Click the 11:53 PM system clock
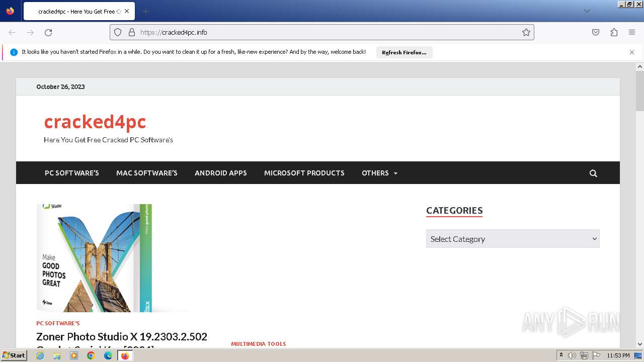Screen dimensions: 644x362 618,355
